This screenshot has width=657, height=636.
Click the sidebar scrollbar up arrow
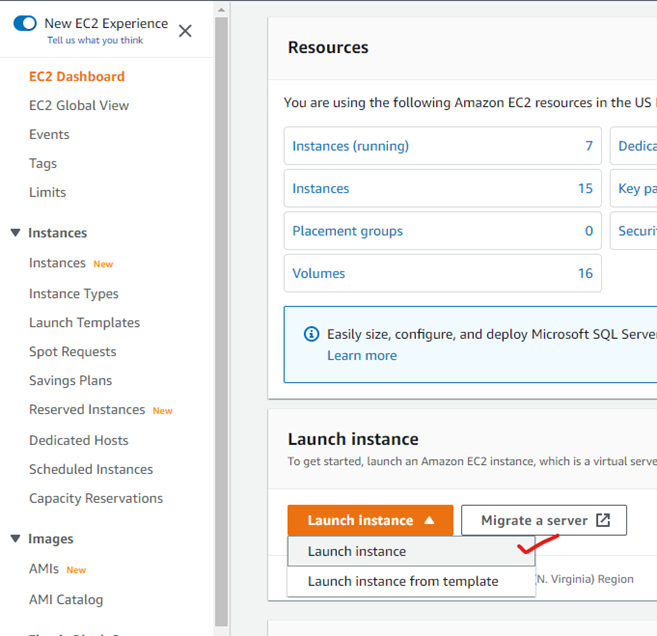222,9
